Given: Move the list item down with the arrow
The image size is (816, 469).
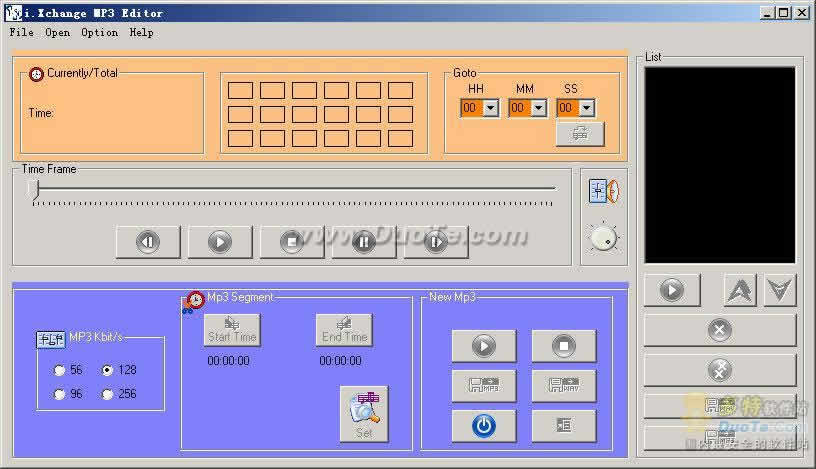Looking at the screenshot, I should 780,290.
